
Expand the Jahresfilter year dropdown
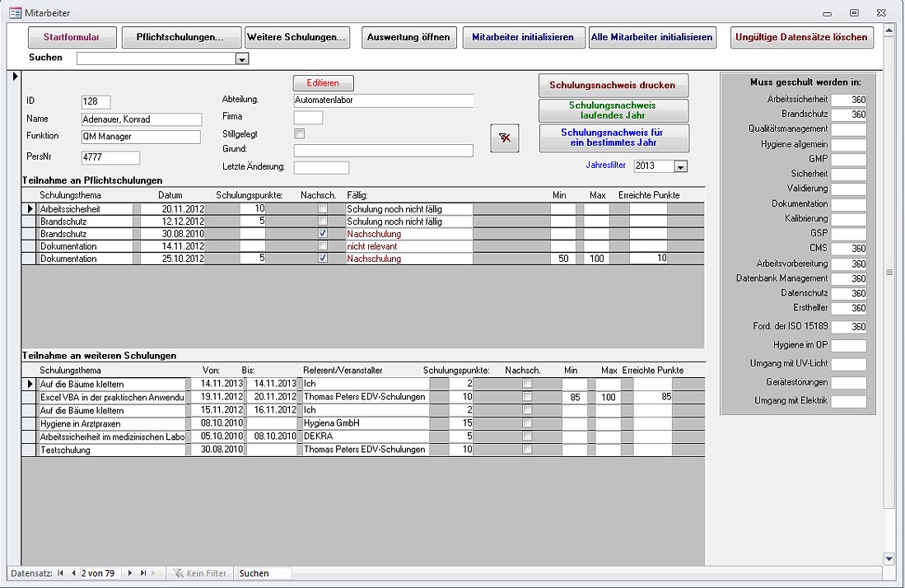680,166
